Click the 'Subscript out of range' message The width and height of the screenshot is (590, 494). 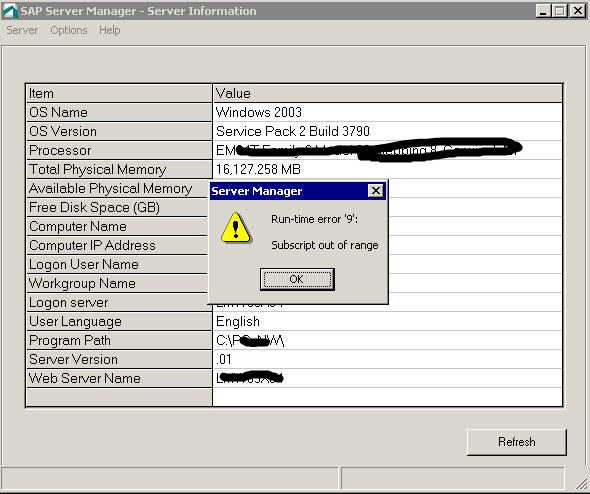tap(325, 245)
